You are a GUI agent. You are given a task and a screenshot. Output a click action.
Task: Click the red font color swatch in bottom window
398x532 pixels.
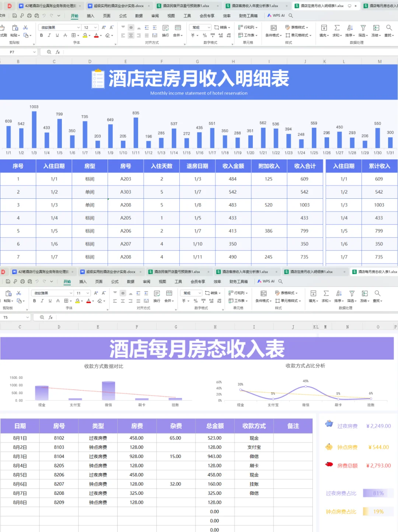pyautogui.click(x=88, y=301)
